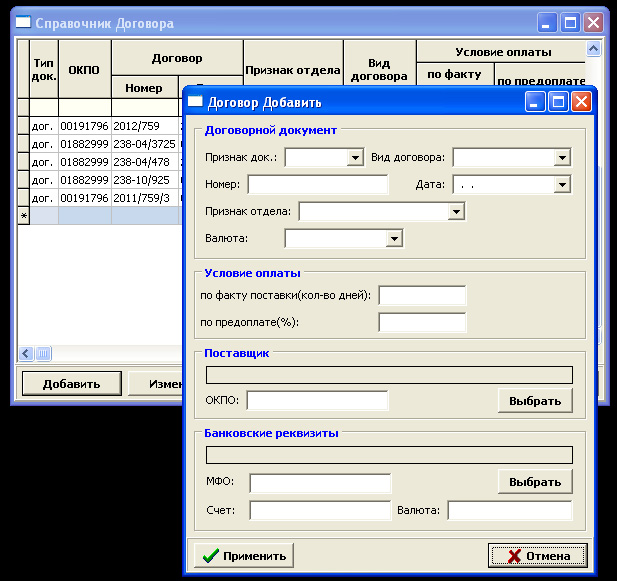This screenshot has height=581, width=617.
Task: Open the Валюта dropdown in Договорной документ
Action: click(x=394, y=239)
